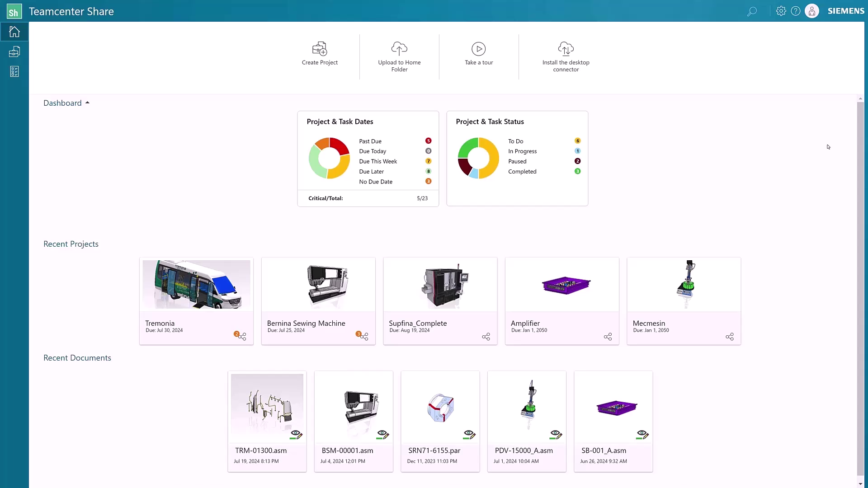Click share icon on Mecmesin project
This screenshot has height=488, width=868.
pyautogui.click(x=730, y=337)
